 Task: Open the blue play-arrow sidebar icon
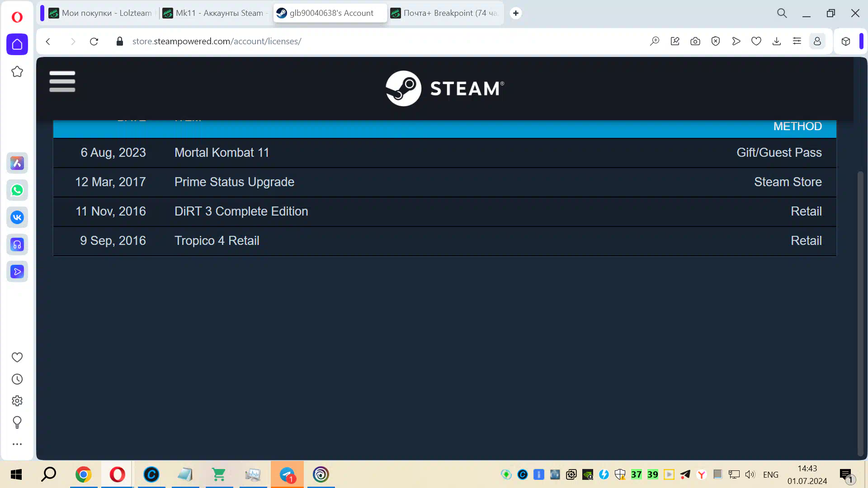coord(17,272)
